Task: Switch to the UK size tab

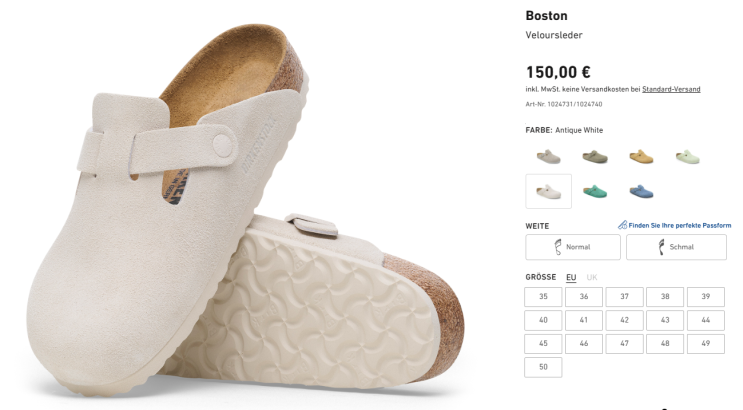Action: tap(592, 277)
